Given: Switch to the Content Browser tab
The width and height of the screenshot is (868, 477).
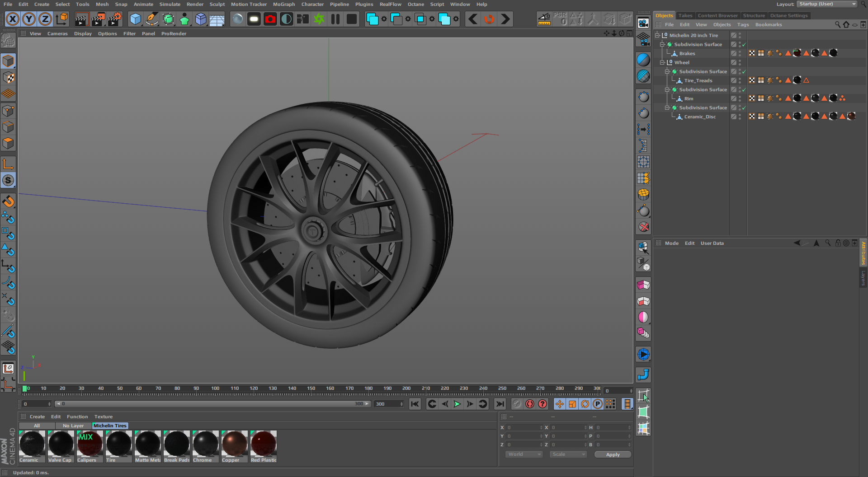Looking at the screenshot, I should point(717,15).
